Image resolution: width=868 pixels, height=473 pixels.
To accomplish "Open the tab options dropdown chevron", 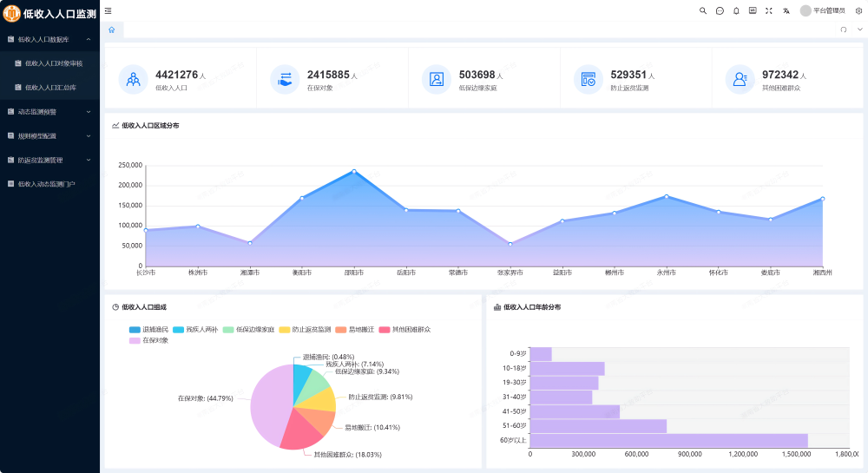I will click(x=859, y=30).
